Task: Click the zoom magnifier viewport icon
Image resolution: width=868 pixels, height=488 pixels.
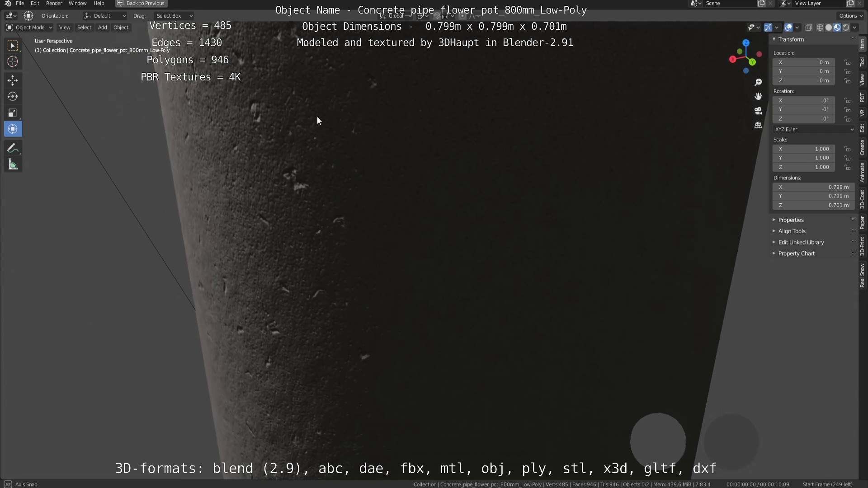Action: coord(758,82)
